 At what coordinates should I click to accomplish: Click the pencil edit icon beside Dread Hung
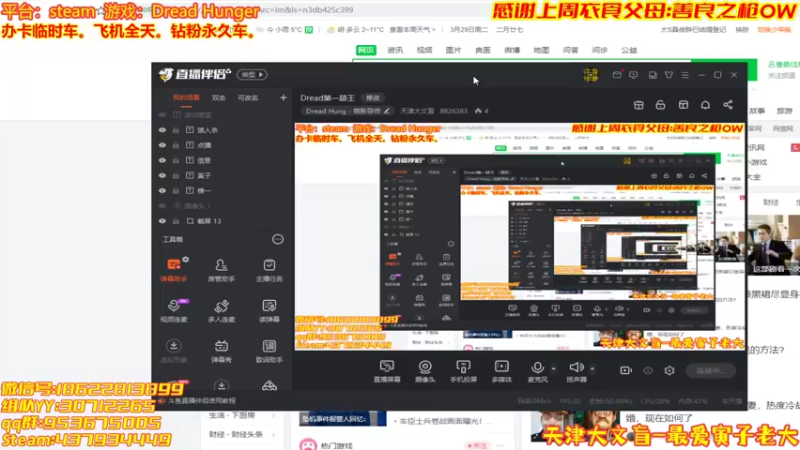tap(387, 111)
